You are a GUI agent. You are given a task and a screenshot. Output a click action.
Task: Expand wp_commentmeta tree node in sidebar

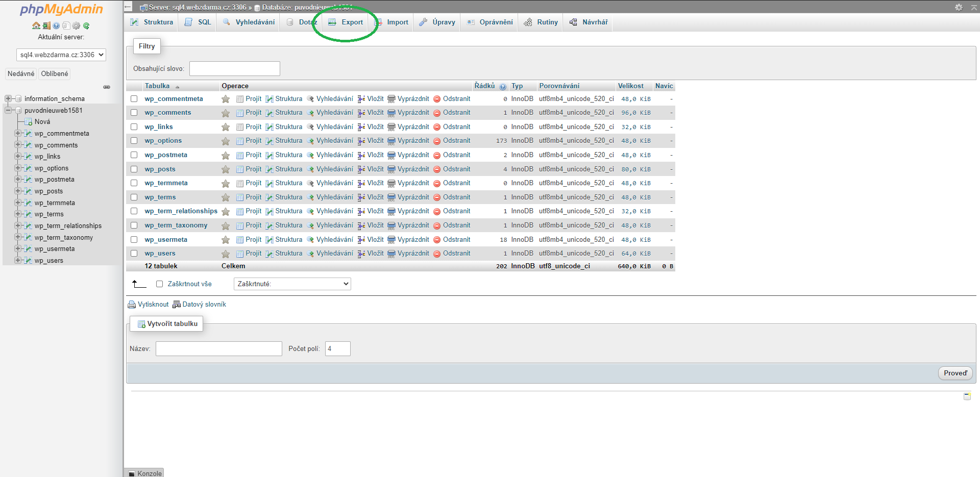click(18, 134)
